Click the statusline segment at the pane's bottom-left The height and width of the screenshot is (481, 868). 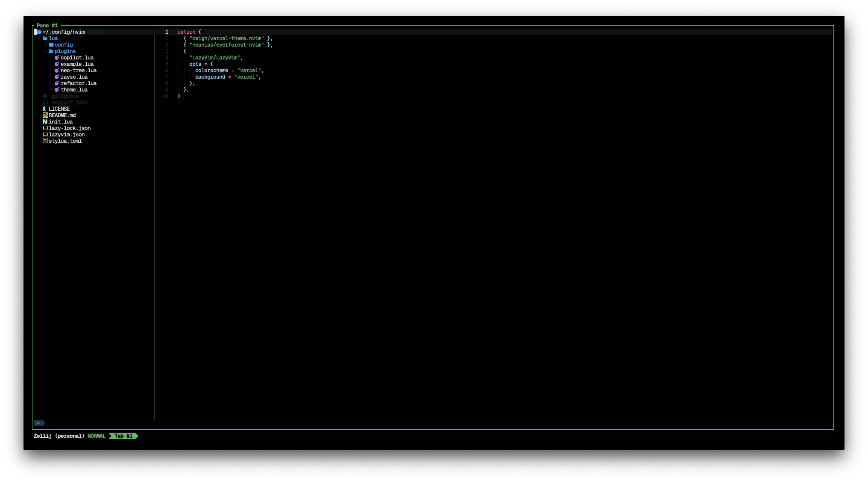pos(39,423)
